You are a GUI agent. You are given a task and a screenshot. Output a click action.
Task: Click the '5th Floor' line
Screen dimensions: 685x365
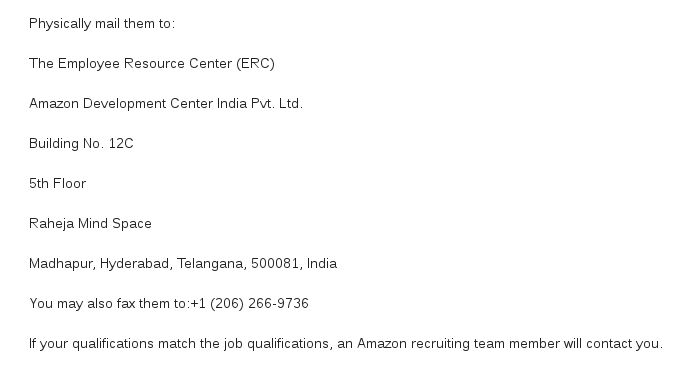coord(58,183)
